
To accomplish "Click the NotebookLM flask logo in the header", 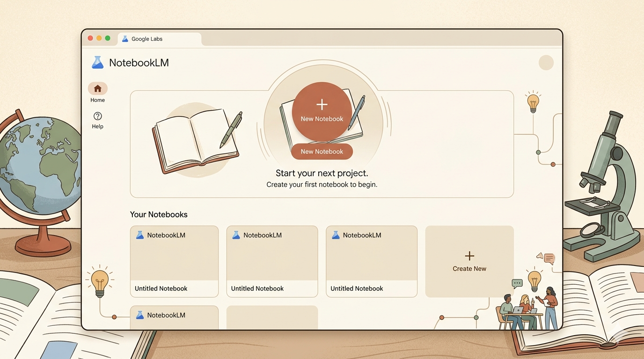I will (98, 62).
